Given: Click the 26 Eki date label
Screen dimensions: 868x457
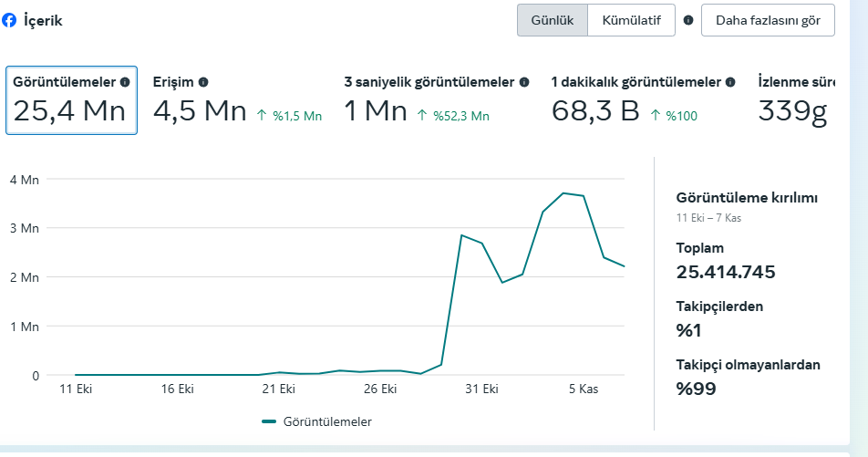Looking at the screenshot, I should click(380, 389).
